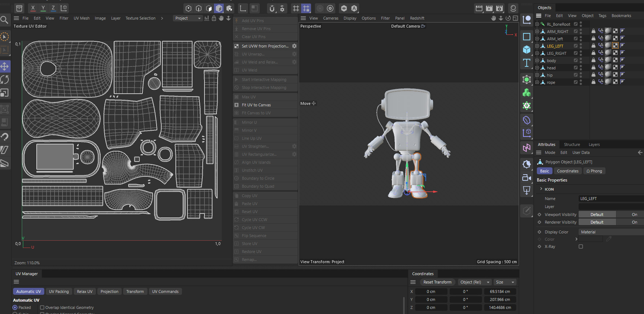Open the Project dropdown in UV editor
Viewport: 644px width, 314px height.
coord(188,18)
